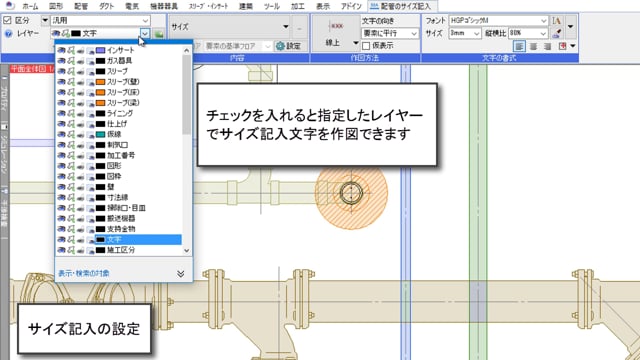The image size is (640, 360).
Task: Expand the text format options arrow
Action: tap(571, 27)
